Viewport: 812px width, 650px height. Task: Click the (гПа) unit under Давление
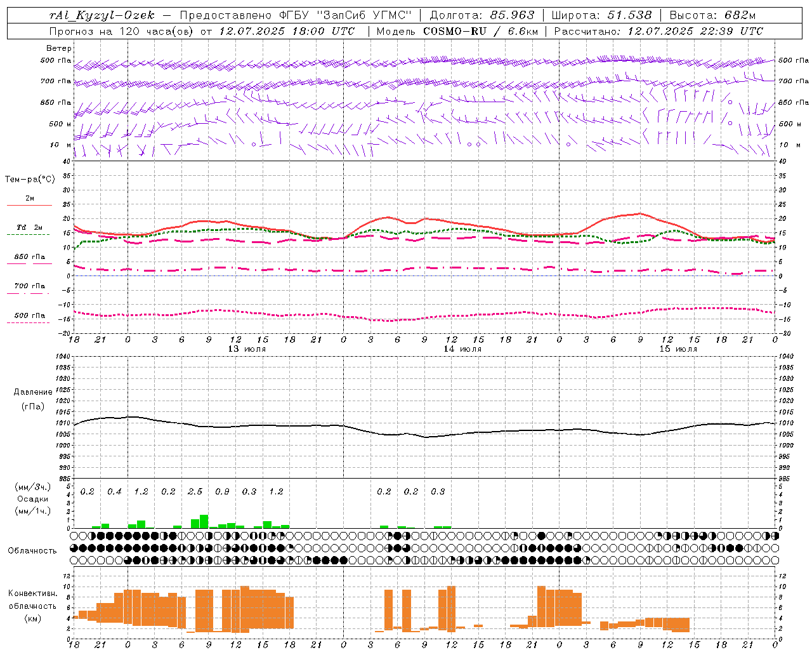coord(33,406)
